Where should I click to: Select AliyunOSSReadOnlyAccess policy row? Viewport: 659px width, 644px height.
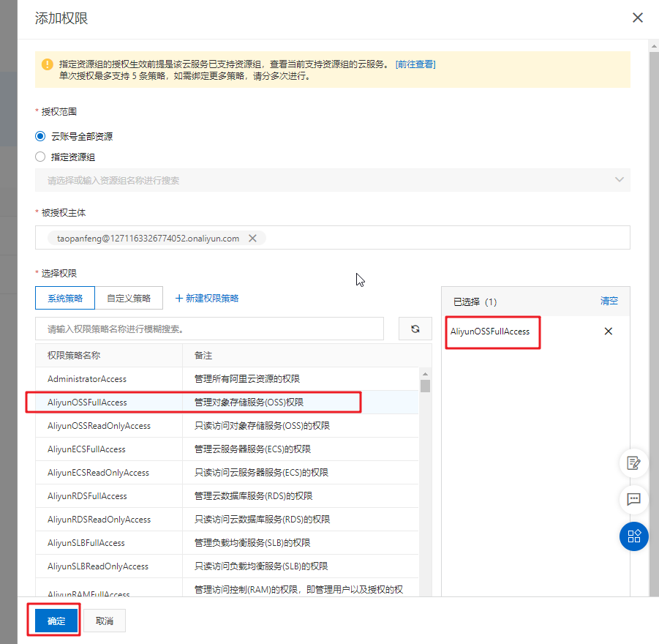point(227,426)
